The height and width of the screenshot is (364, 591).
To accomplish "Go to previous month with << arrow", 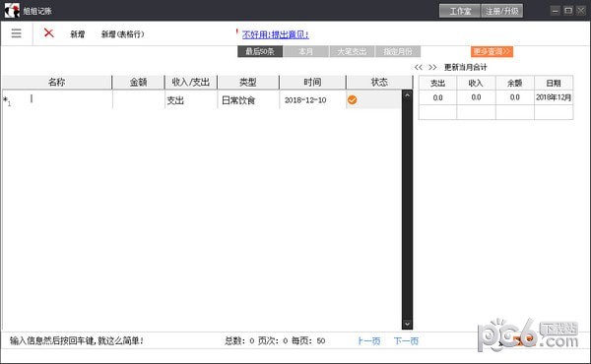I will pyautogui.click(x=419, y=67).
